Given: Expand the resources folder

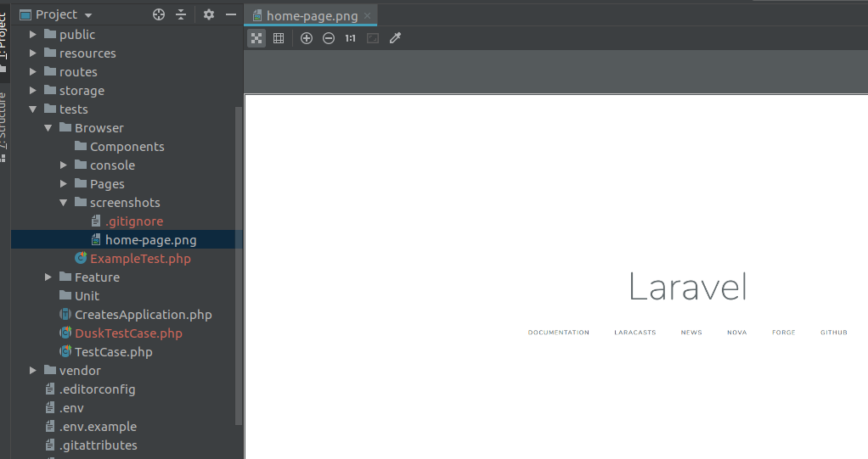Looking at the screenshot, I should [32, 53].
